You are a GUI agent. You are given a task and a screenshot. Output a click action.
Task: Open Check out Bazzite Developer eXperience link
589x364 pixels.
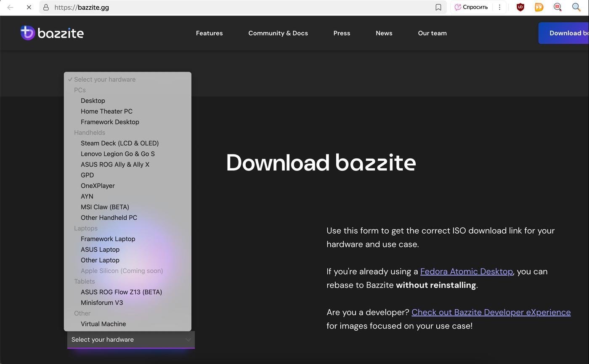point(491,312)
